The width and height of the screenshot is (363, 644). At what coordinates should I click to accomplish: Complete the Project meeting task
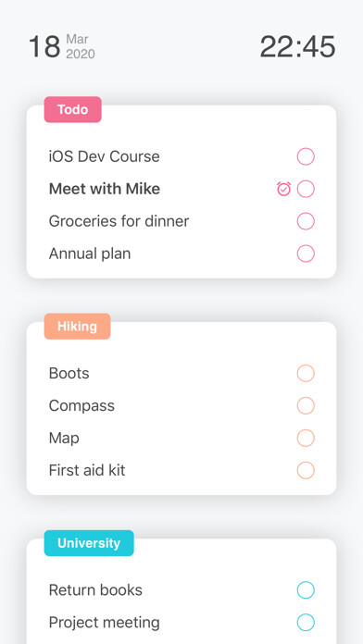(306, 622)
